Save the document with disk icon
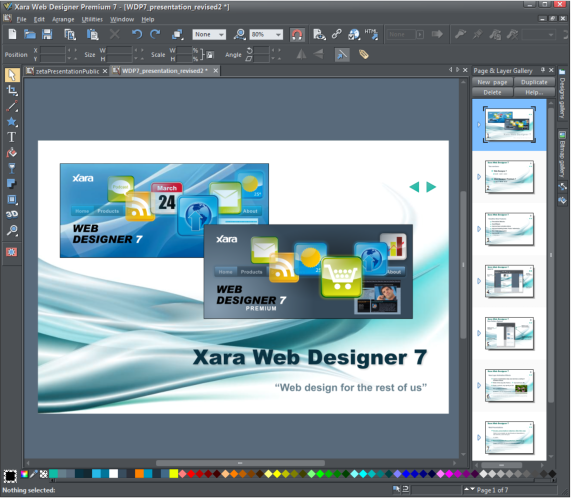Screen dimensions: 571x498 pyautogui.click(x=47, y=35)
